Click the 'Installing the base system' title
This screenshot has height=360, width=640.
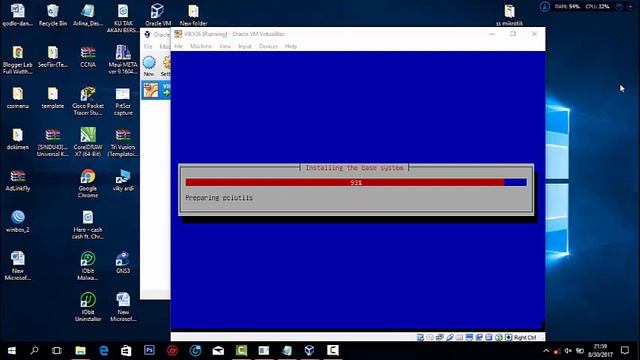(354, 168)
